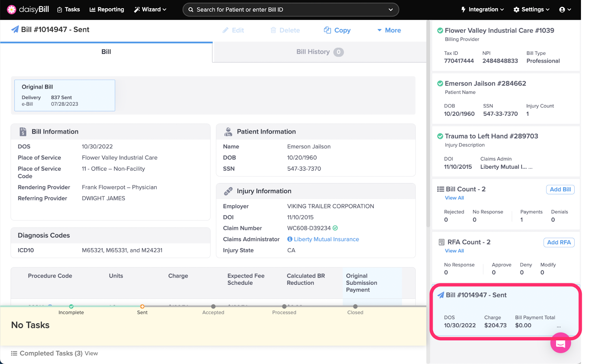Open the Settings dropdown
592x364 pixels.
[x=531, y=10]
